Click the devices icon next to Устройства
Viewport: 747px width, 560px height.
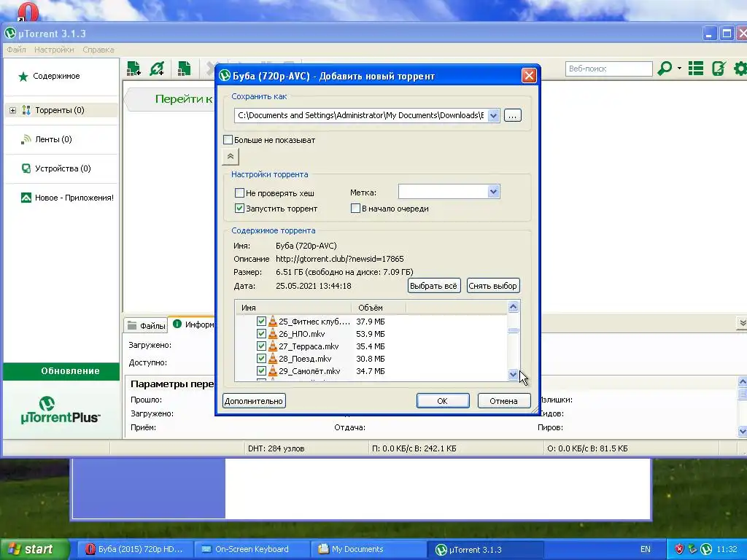[x=26, y=168]
